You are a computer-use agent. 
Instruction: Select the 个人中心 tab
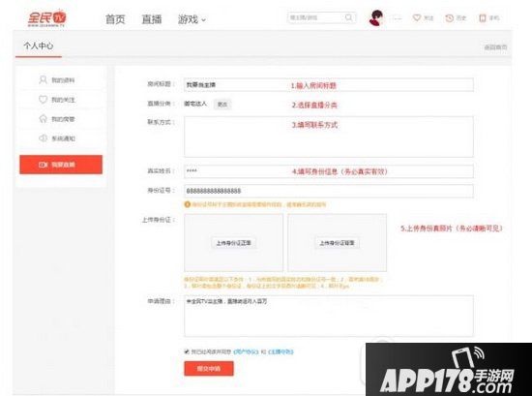pyautogui.click(x=39, y=46)
